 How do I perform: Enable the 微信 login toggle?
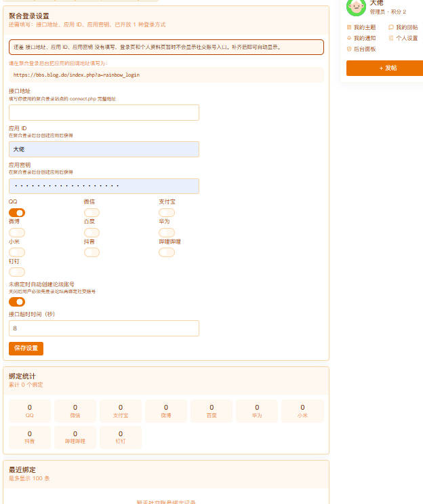(x=92, y=213)
